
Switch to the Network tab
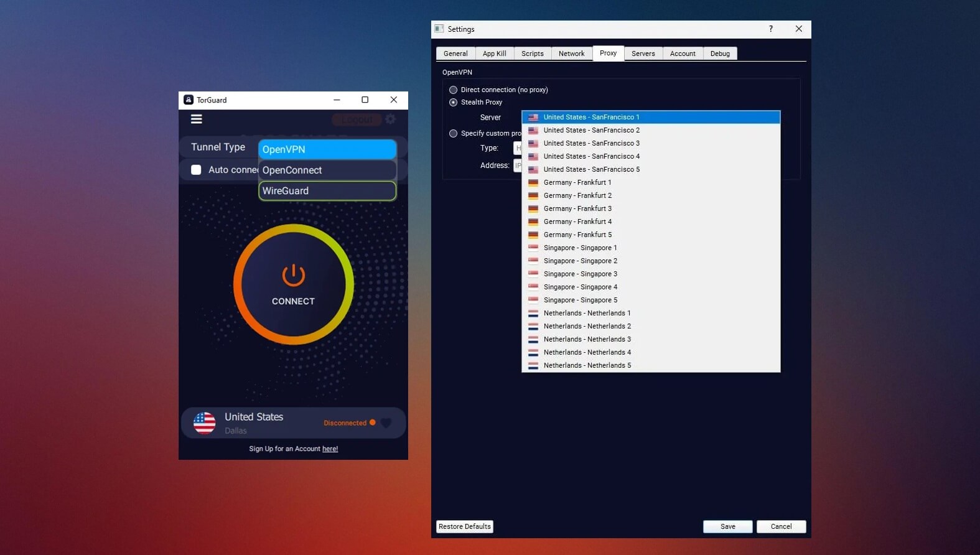click(x=571, y=54)
